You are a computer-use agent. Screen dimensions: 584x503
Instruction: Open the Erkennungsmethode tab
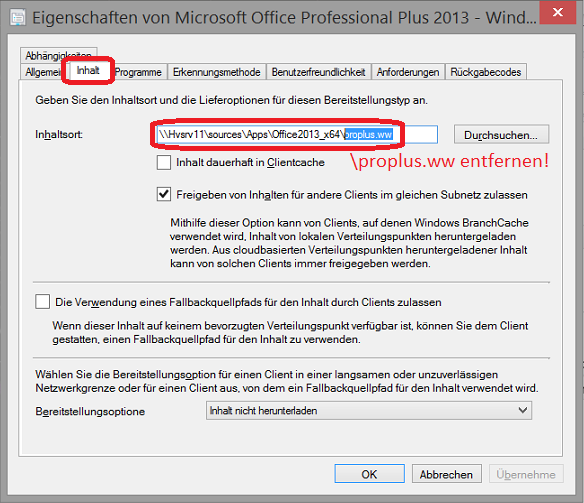(x=216, y=72)
